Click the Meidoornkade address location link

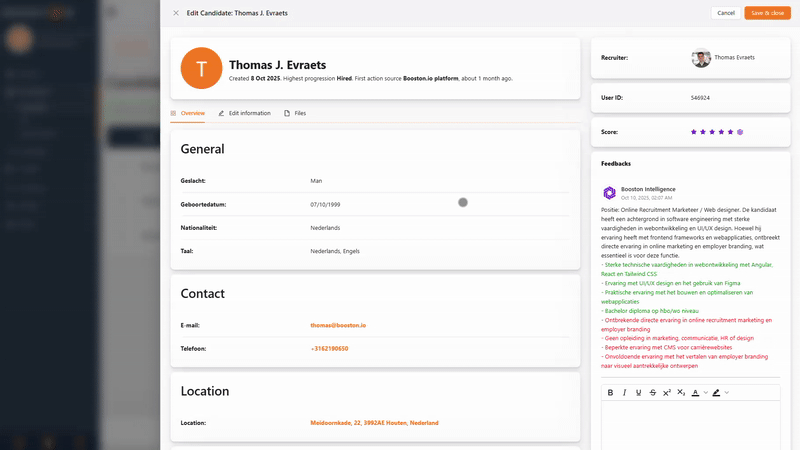tap(374, 423)
